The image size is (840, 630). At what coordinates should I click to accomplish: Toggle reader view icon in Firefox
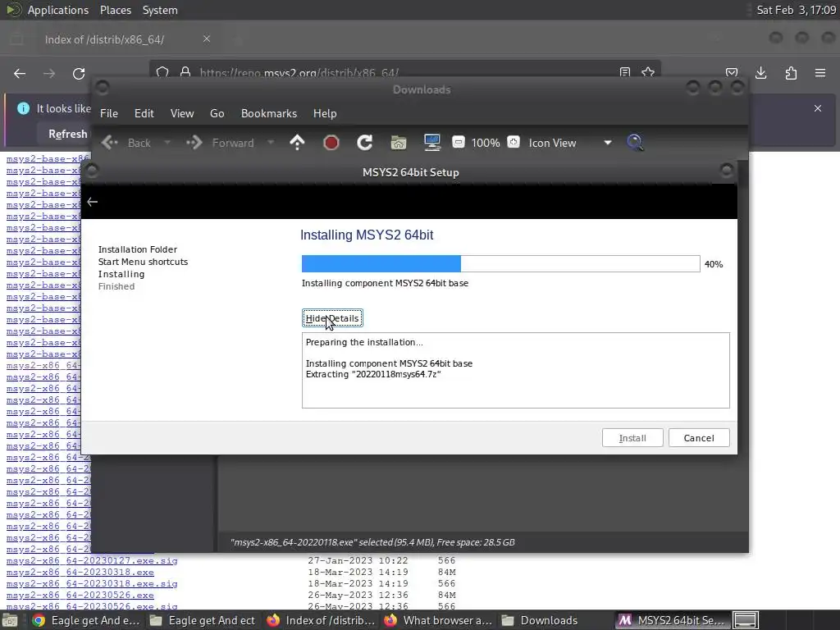[624, 72]
